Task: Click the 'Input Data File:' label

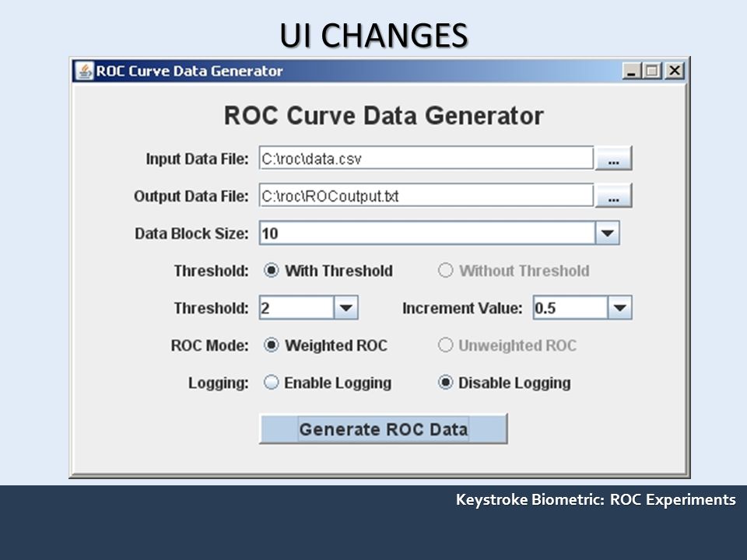Action: tap(197, 159)
